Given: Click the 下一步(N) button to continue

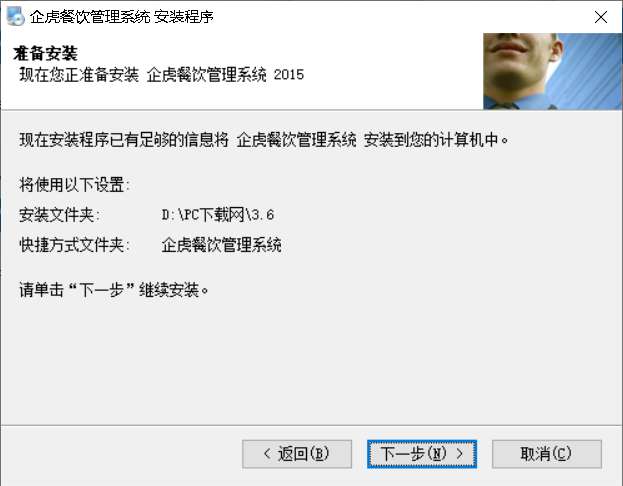Looking at the screenshot, I should click(x=422, y=454).
